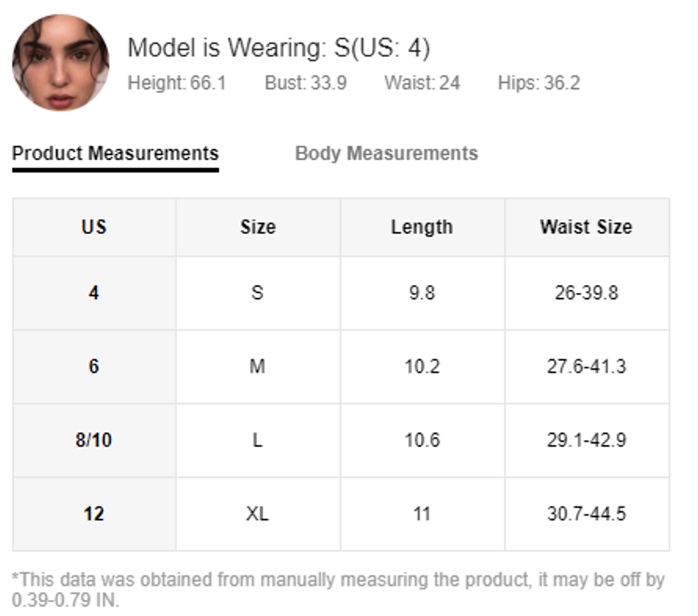
Task: Click the 10.6 length value
Action: [x=422, y=441]
